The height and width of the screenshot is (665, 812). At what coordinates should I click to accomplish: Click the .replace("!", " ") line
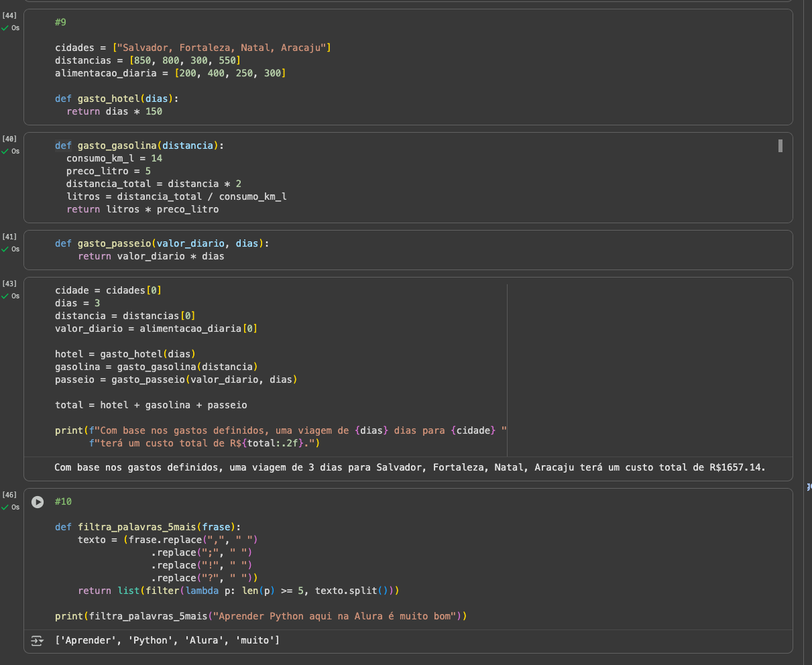[201, 565]
